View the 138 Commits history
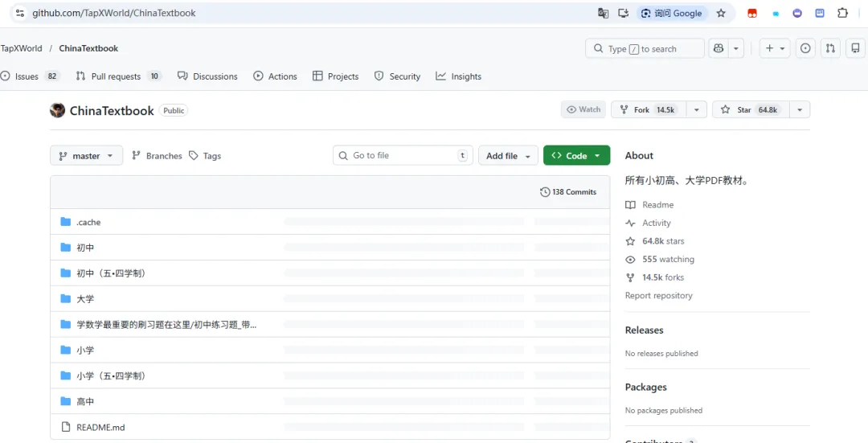Viewport: 868px width, 443px height. (568, 191)
